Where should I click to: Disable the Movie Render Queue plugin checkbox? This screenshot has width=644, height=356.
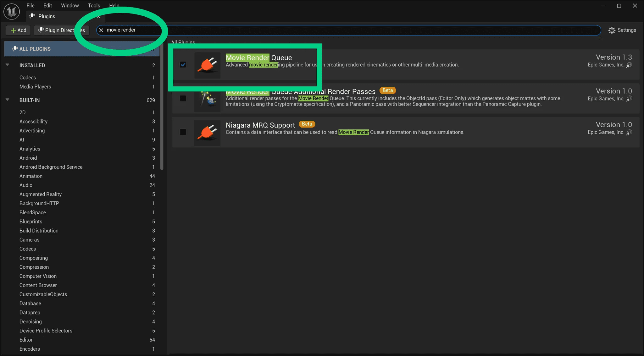183,65
